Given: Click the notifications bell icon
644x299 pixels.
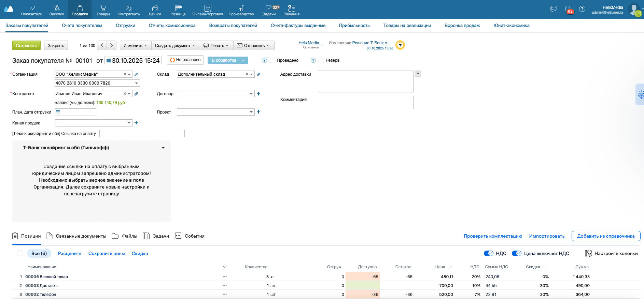Looking at the screenshot, I should point(568,9).
